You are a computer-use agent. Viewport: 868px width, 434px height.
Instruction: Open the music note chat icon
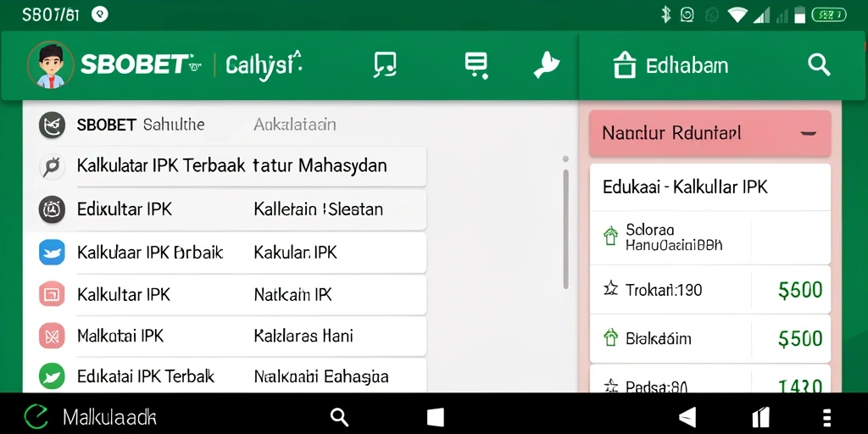point(385,64)
